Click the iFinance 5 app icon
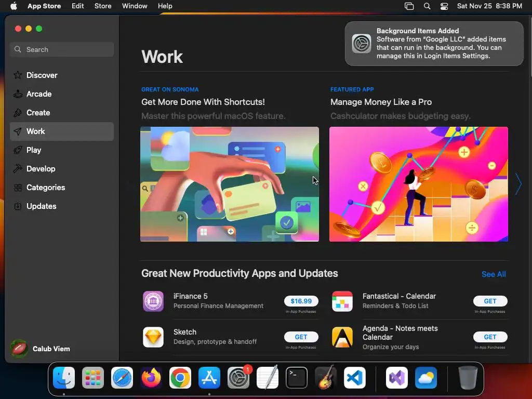 click(x=153, y=301)
